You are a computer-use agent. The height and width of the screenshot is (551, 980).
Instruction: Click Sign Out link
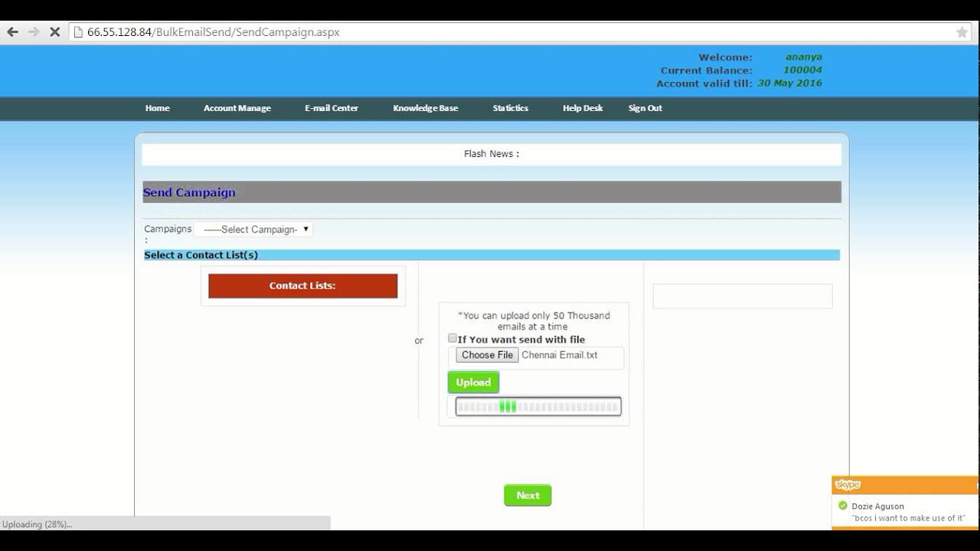pyautogui.click(x=645, y=108)
